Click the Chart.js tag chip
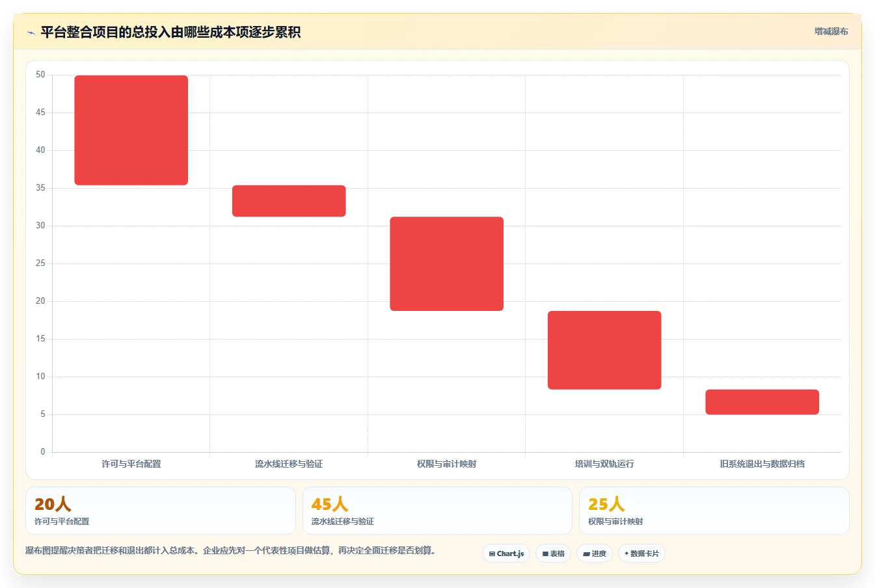Screen dimensions: 875x588 506,554
